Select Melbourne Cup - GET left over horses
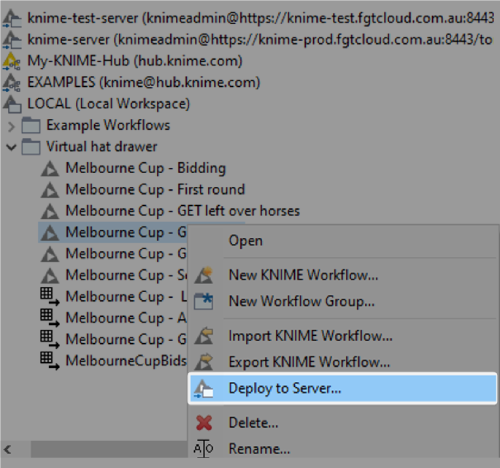 183,211
